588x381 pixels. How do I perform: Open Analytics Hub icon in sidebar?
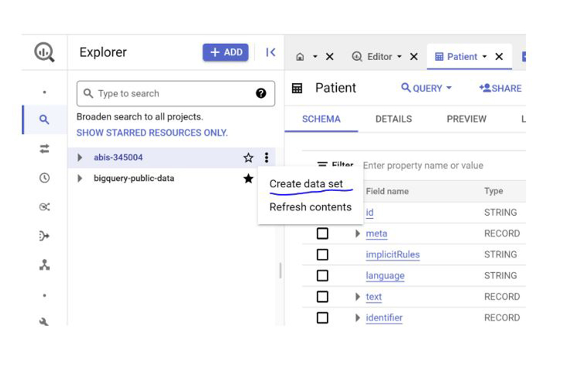[x=44, y=207]
